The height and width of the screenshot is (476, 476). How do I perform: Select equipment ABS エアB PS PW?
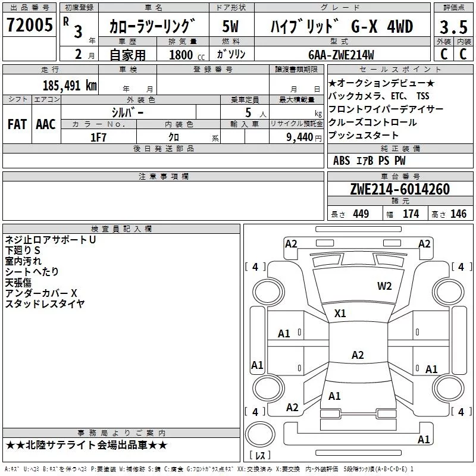point(369,161)
